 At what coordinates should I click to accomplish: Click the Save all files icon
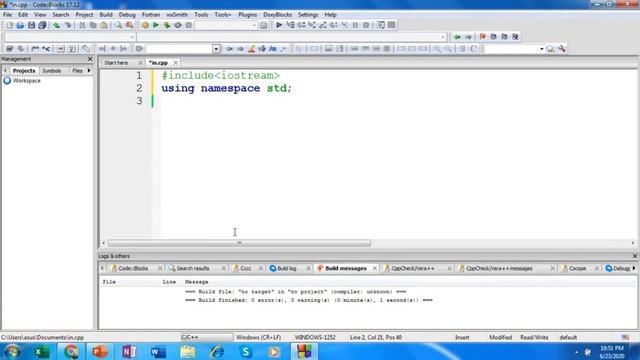click(42, 25)
